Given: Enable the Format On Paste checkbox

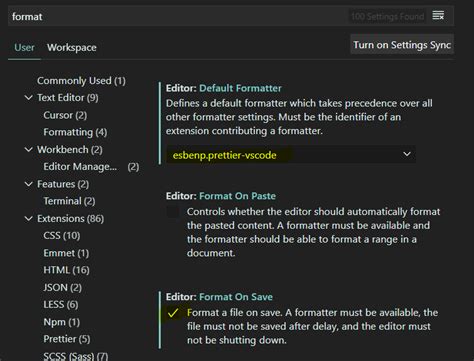Looking at the screenshot, I should [x=173, y=212].
